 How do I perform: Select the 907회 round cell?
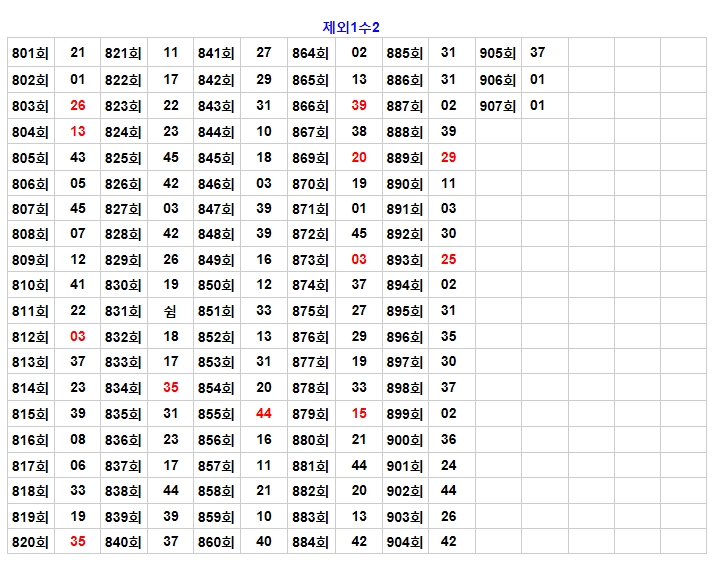pyautogui.click(x=497, y=105)
